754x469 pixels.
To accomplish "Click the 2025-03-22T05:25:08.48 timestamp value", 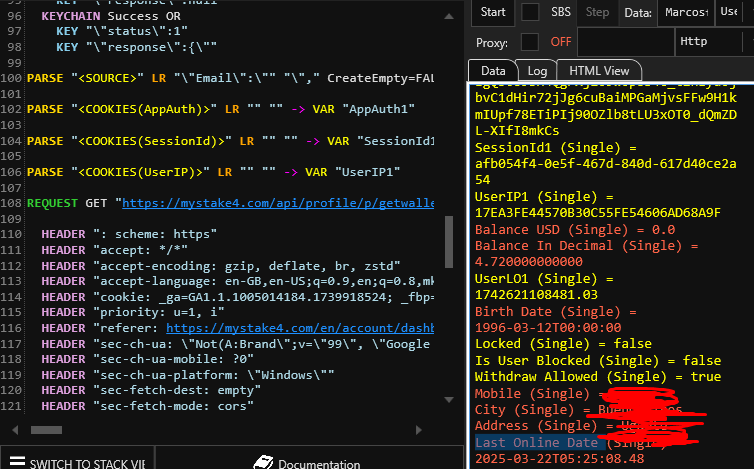I will click(559, 458).
